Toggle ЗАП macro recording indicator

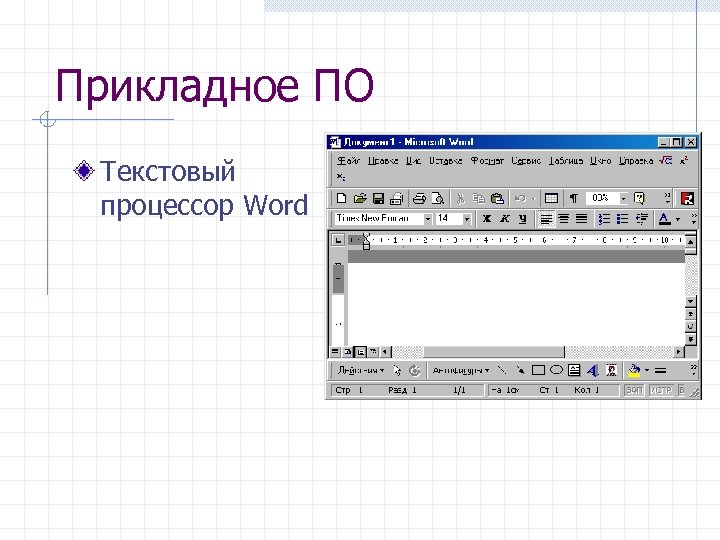pos(634,390)
